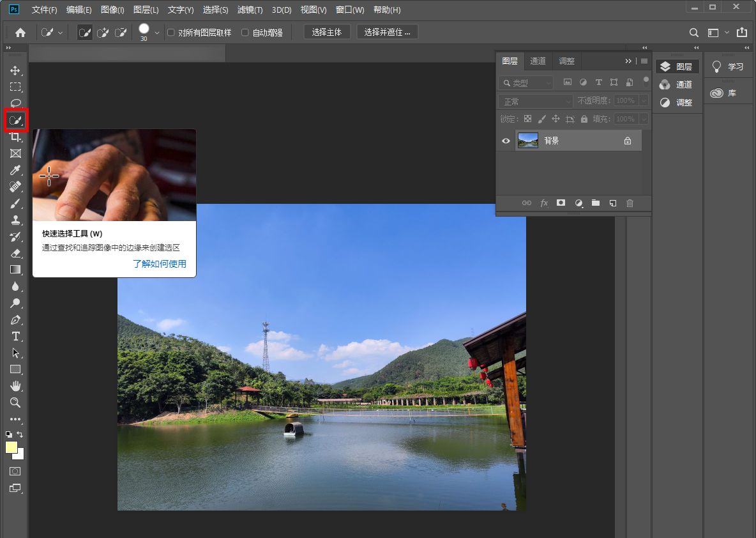This screenshot has height=538, width=756.
Task: Select the Zoom tool
Action: pos(15,403)
